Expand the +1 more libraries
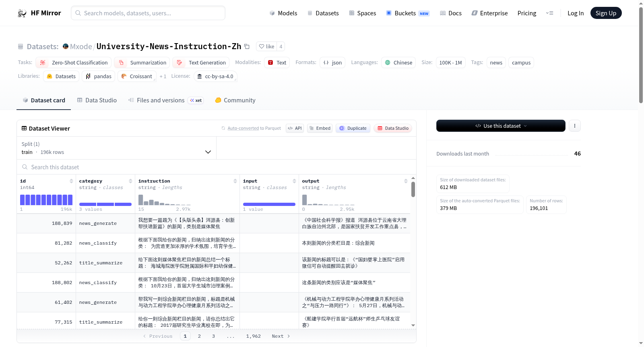This screenshot has width=644, height=347. point(163,76)
